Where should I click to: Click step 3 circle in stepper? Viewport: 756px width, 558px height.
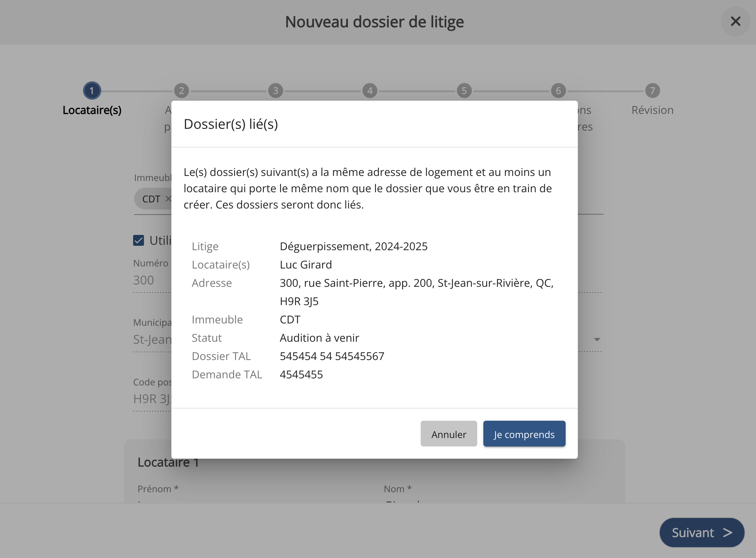click(x=276, y=91)
